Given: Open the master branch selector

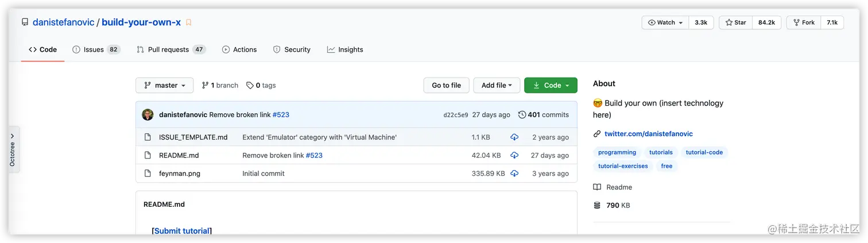Looking at the screenshot, I should 165,86.
